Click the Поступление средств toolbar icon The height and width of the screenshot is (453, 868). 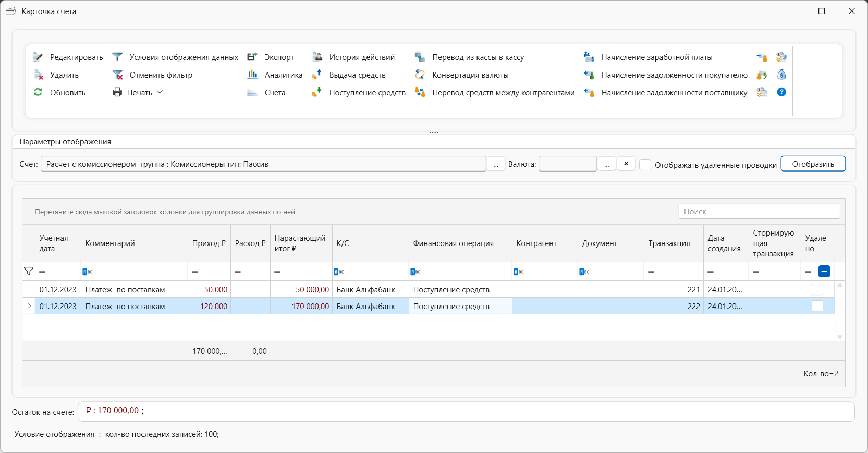click(x=317, y=92)
